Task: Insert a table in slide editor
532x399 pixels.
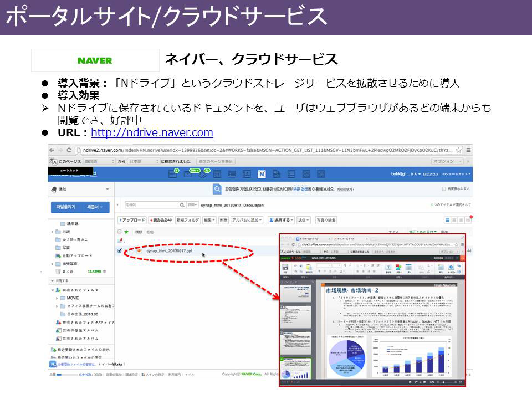Action: click(x=408, y=268)
